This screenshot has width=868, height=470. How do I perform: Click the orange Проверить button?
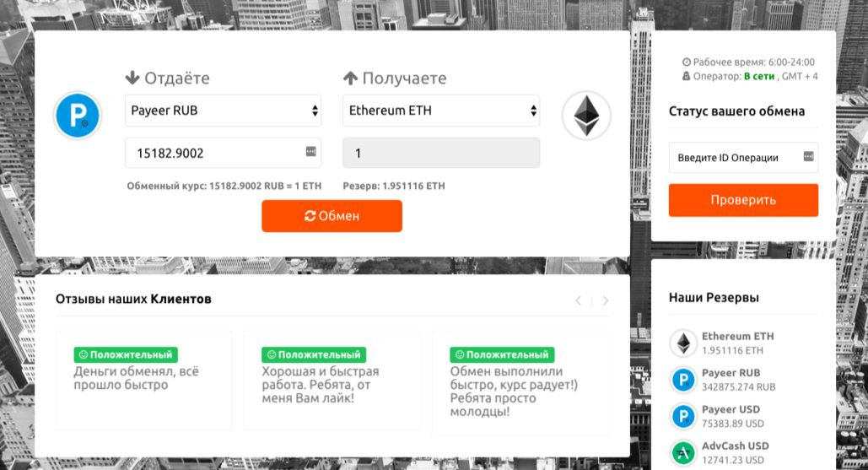click(743, 200)
